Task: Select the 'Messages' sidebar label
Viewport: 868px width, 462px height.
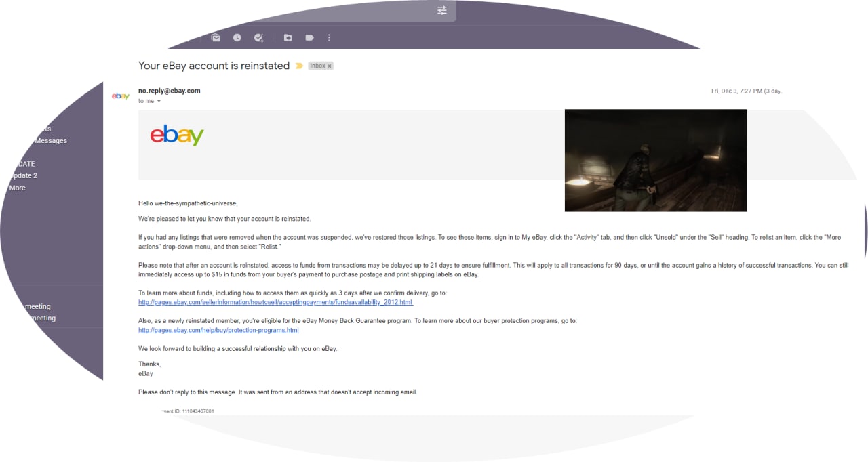Action: pos(51,140)
